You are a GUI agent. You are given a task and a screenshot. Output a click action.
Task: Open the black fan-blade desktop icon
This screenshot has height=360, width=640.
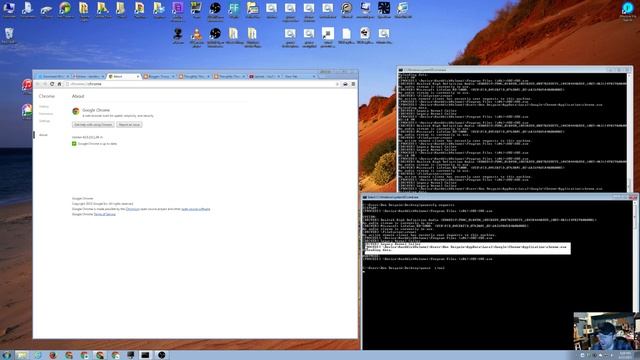tap(384, 9)
